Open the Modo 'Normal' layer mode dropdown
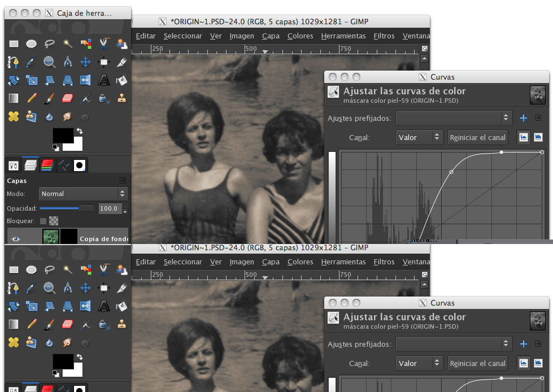The width and height of the screenshot is (553, 392). [83, 194]
